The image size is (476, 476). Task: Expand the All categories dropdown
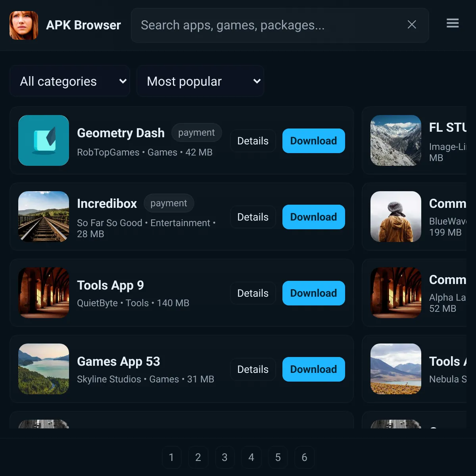click(70, 81)
